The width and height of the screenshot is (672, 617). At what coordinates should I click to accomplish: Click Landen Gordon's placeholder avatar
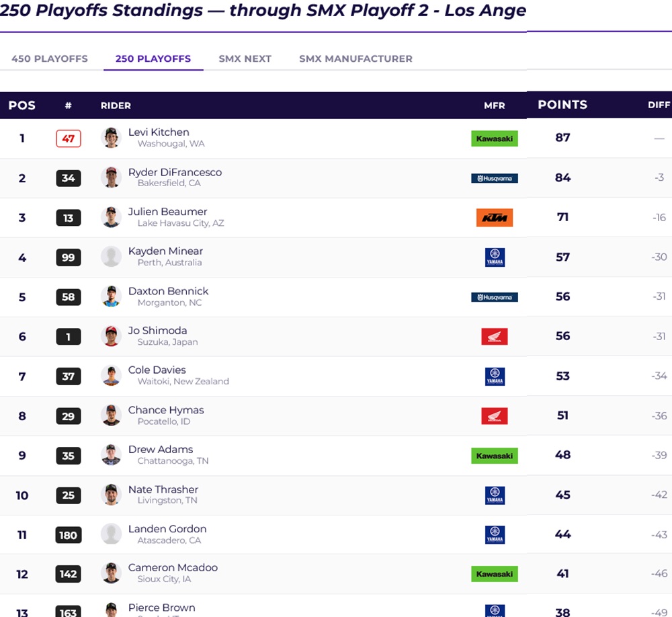pos(111,534)
